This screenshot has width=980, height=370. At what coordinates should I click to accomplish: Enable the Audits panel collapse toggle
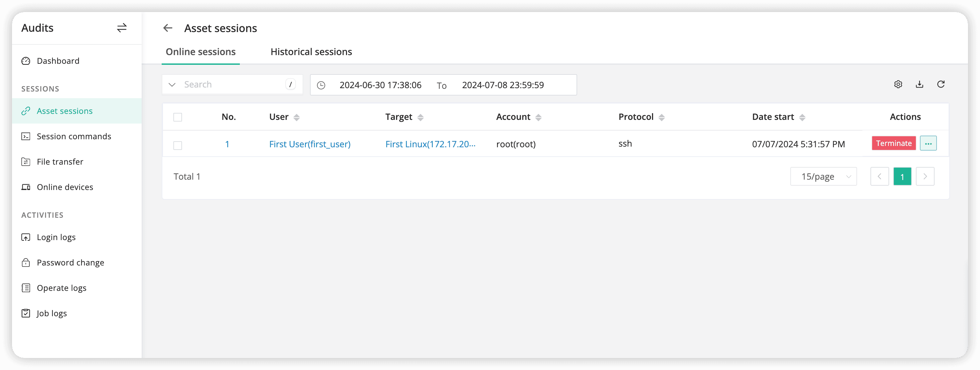point(123,27)
